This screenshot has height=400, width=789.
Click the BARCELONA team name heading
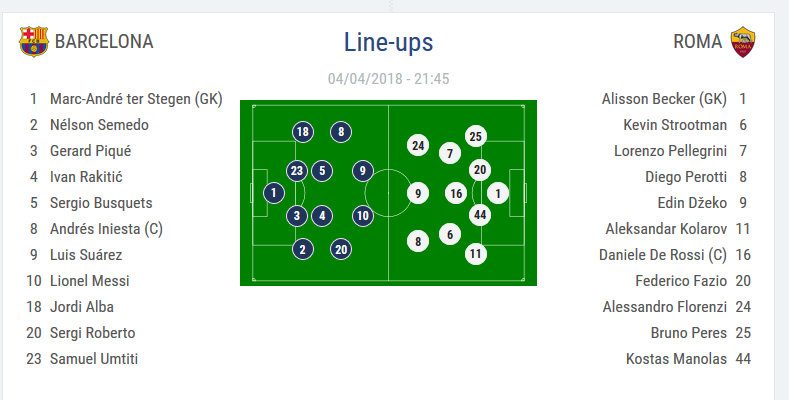(x=104, y=42)
